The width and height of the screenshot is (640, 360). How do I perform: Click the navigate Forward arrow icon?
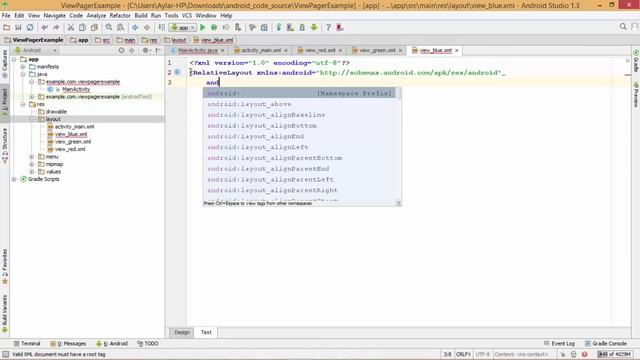(x=147, y=27)
